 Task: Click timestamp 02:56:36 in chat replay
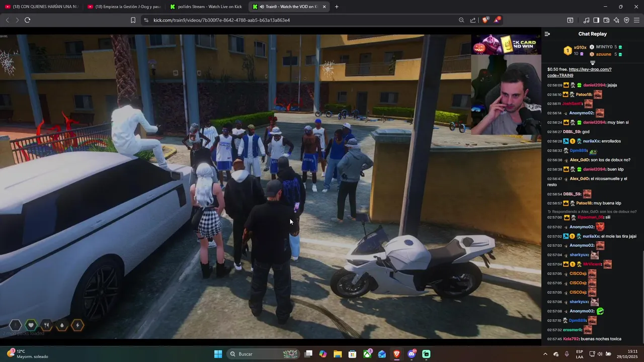pyautogui.click(x=554, y=160)
